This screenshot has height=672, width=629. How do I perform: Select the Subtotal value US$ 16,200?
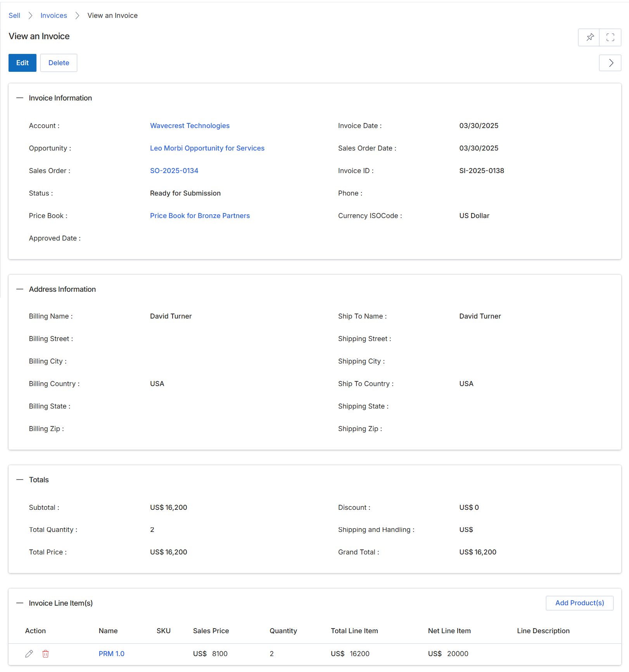click(169, 507)
